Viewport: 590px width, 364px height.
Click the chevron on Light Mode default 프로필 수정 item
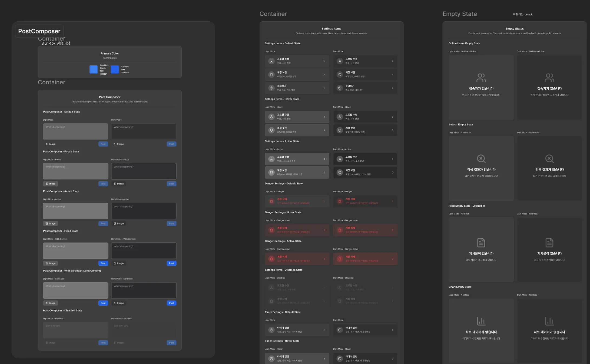point(324,61)
